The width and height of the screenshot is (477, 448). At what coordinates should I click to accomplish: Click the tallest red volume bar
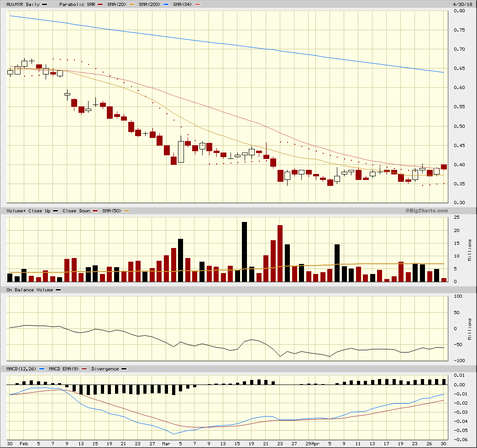[x=280, y=253]
